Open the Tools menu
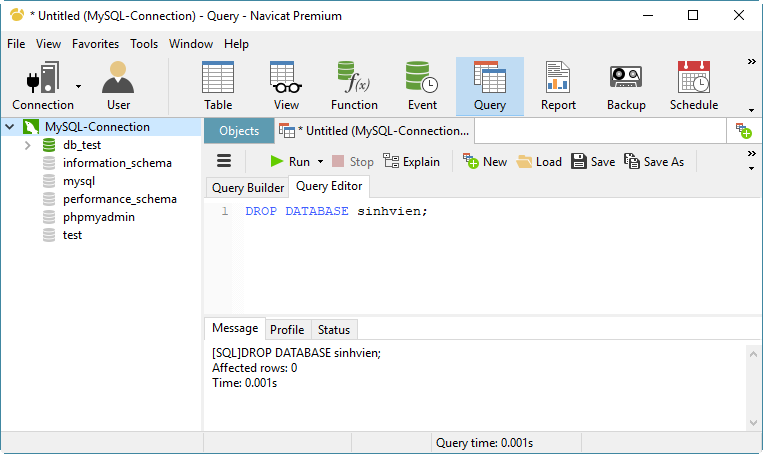 tap(144, 44)
